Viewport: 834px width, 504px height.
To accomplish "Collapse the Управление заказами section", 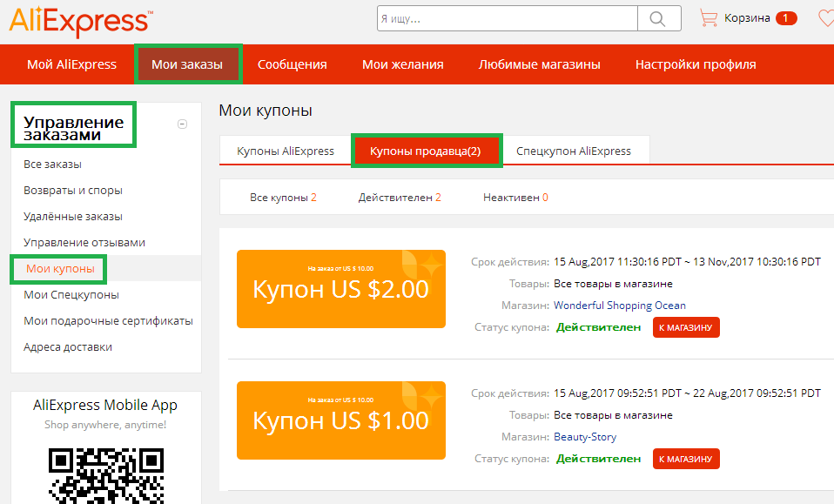I will pyautogui.click(x=182, y=124).
